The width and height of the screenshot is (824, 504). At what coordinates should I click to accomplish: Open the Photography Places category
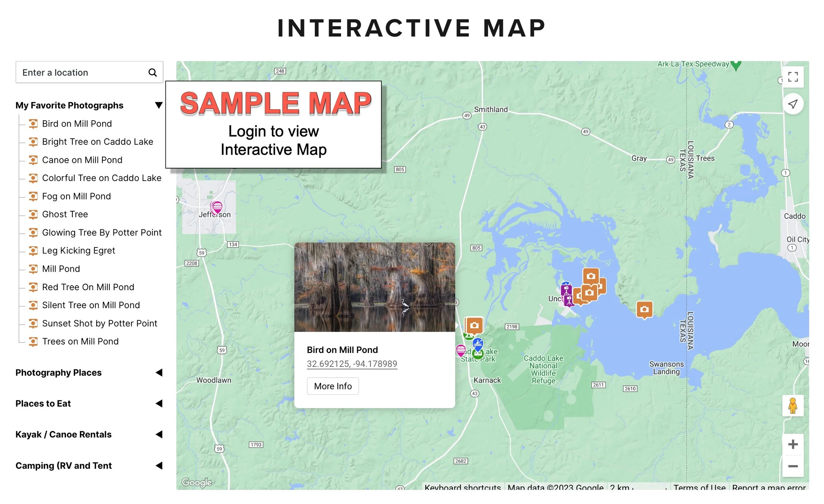coord(160,372)
